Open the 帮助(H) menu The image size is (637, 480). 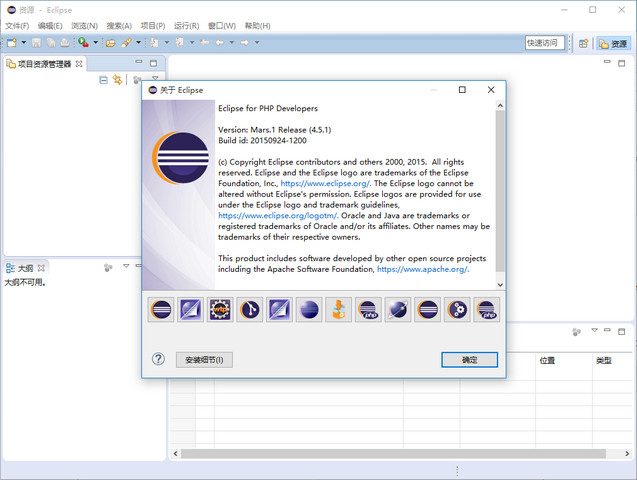point(257,25)
